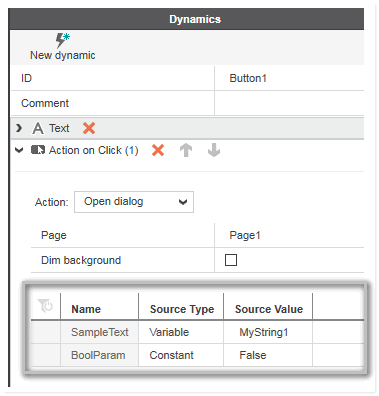The height and width of the screenshot is (396, 379).
Task: Click the Page1 value in Page row
Action: tap(245, 235)
